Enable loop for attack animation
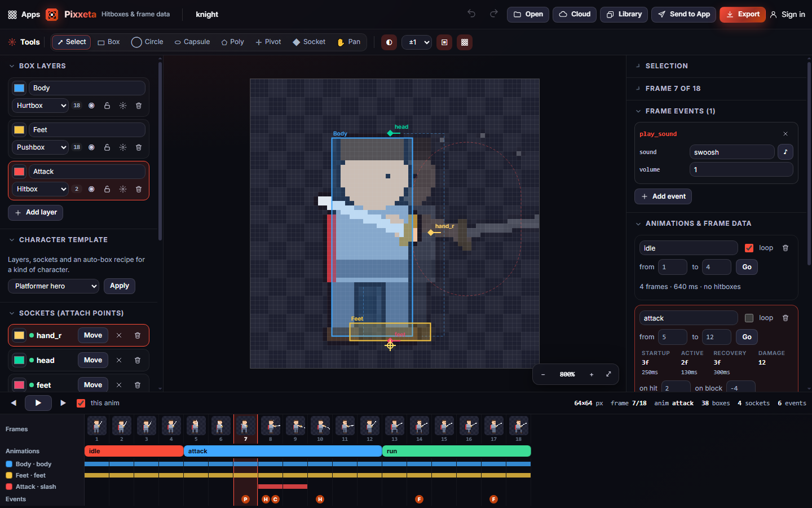The width and height of the screenshot is (812, 508). click(x=749, y=318)
